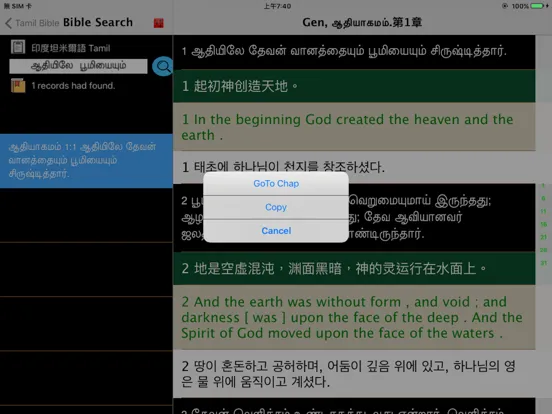Jump to verse 6 in side index
Image resolution: width=552 pixels, height=414 pixels.
click(x=544, y=198)
